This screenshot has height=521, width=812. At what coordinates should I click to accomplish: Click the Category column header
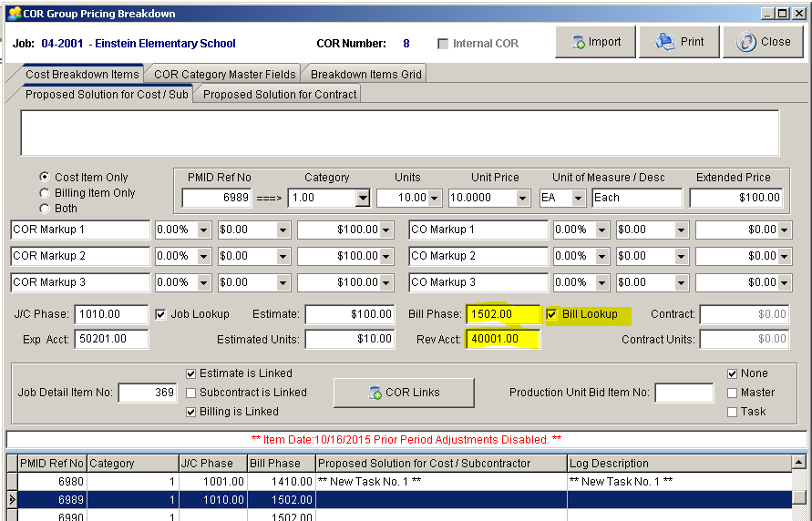click(x=132, y=464)
